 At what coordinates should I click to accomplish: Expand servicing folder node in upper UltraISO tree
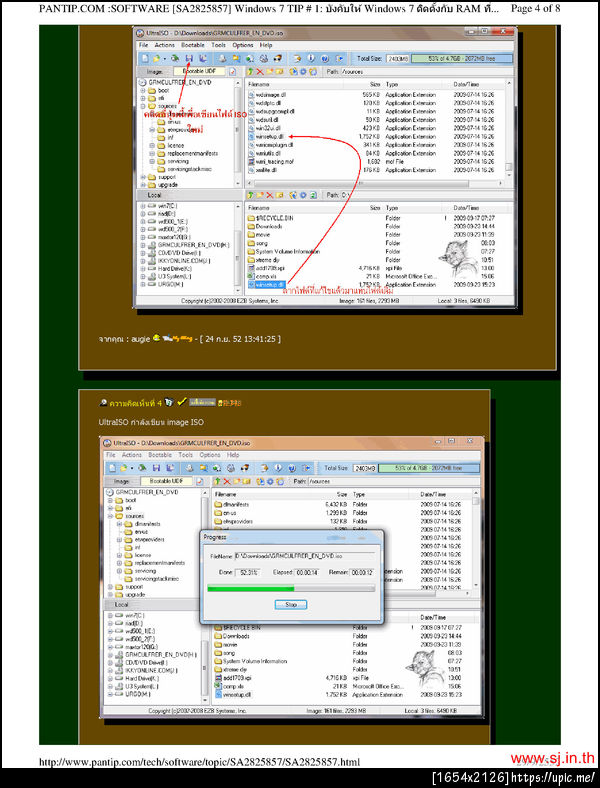[152, 161]
